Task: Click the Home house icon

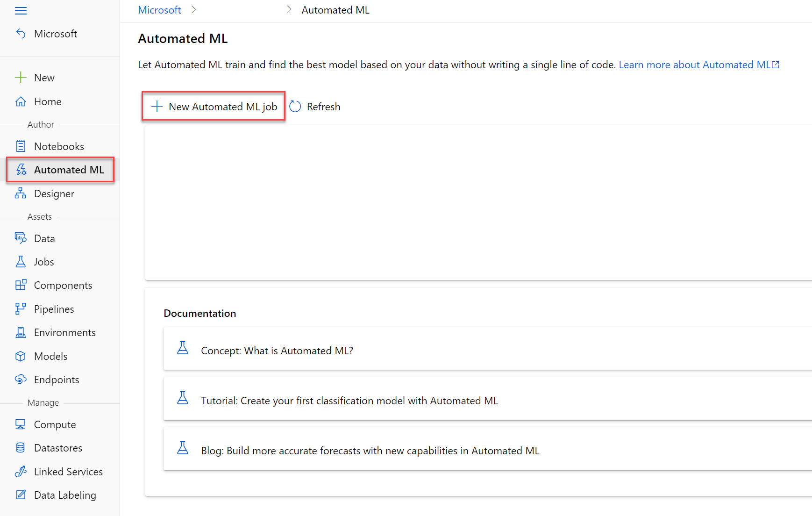Action: click(21, 101)
